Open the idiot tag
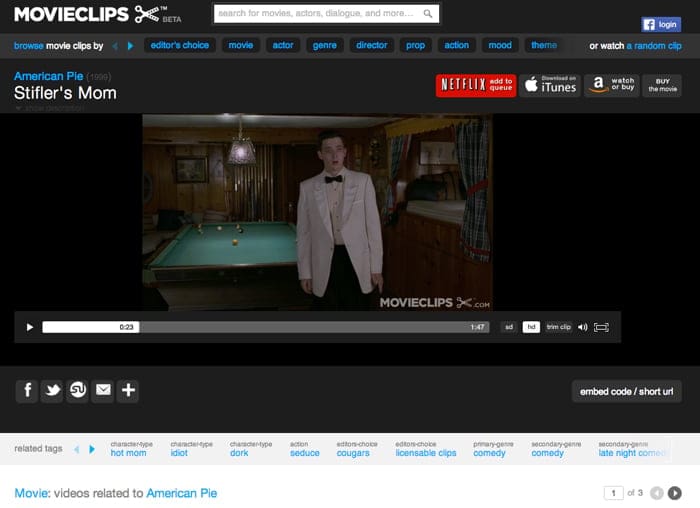This screenshot has height=508, width=700. pyautogui.click(x=179, y=453)
